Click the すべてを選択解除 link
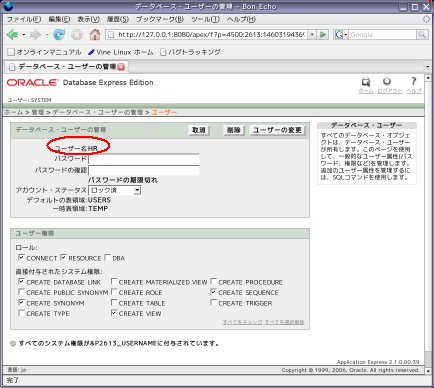The width and height of the screenshot is (434, 388). (284, 322)
